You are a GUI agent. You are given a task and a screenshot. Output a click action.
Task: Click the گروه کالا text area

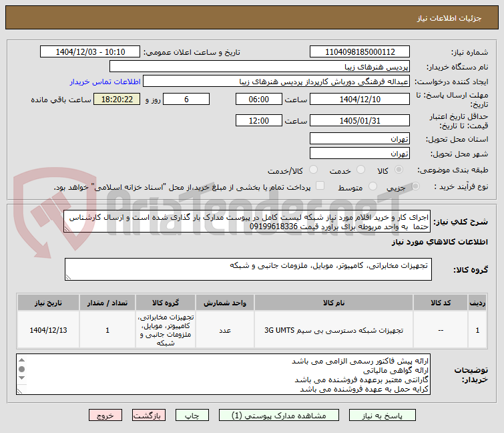pos(248,269)
